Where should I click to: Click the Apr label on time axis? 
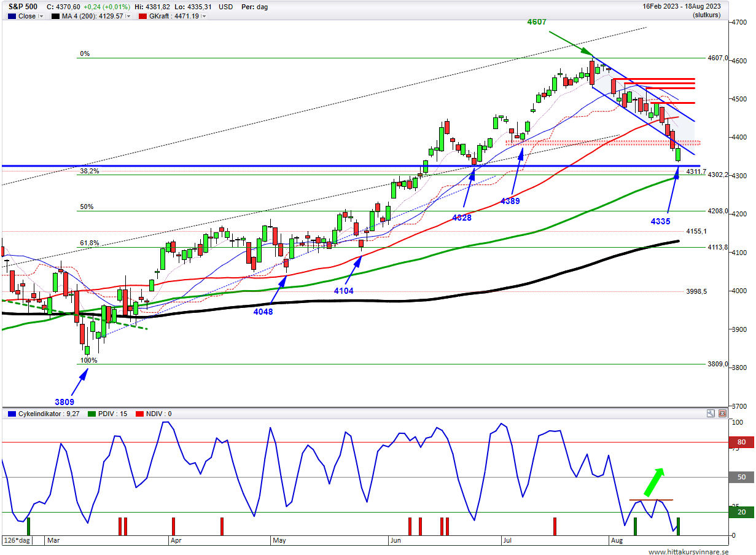point(176,541)
